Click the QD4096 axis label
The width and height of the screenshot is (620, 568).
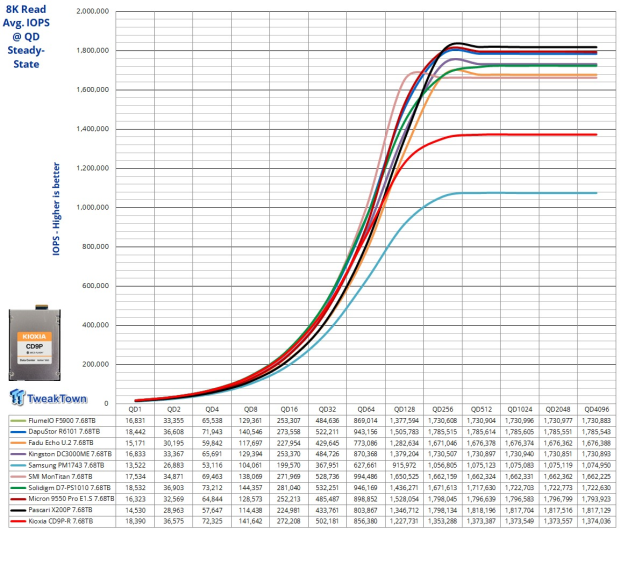[x=597, y=409]
